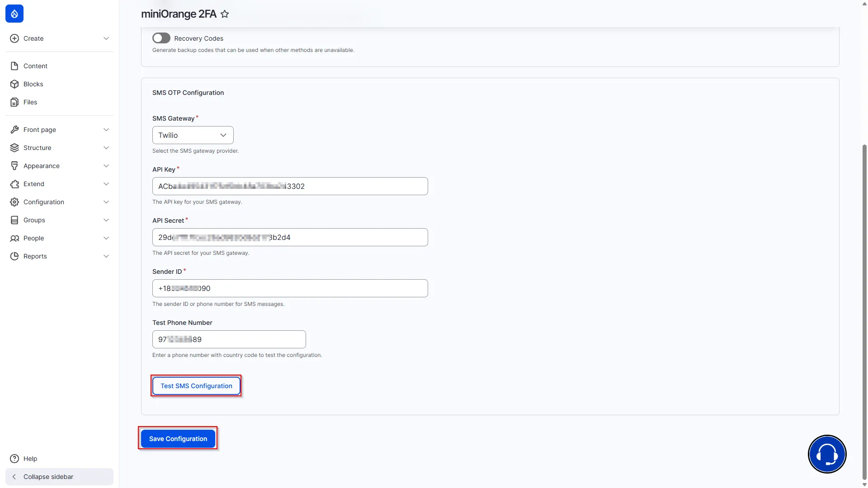868x488 pixels.
Task: Click Test SMS Configuration button
Action: [x=196, y=386]
